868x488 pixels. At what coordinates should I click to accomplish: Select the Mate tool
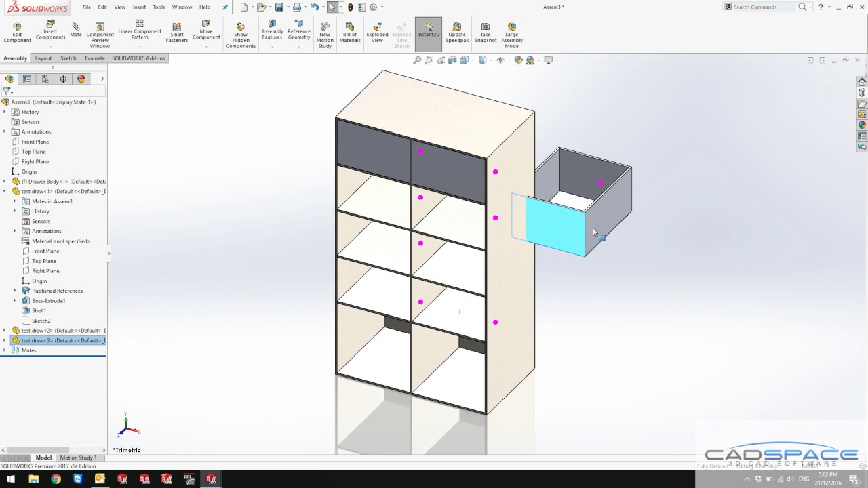point(76,30)
